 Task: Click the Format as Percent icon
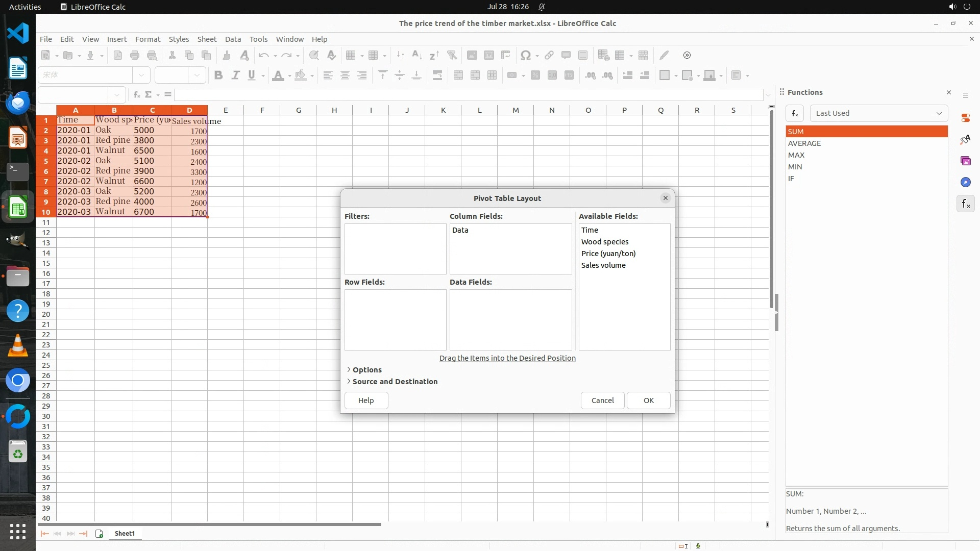535,76
